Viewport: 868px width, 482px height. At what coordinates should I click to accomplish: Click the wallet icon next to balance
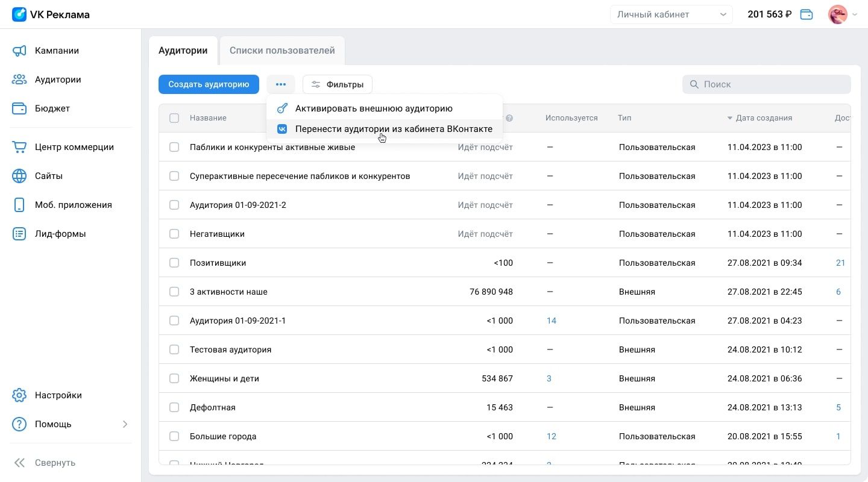tap(807, 14)
